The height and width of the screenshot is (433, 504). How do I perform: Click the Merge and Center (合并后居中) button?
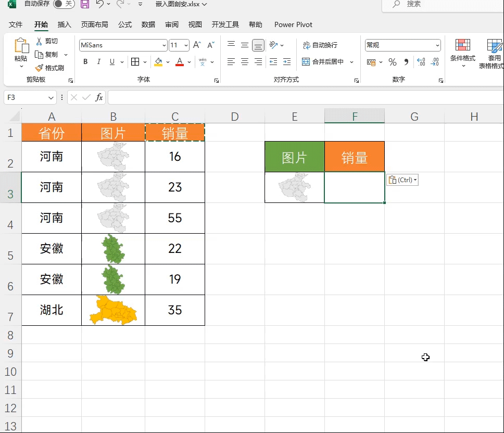pyautogui.click(x=323, y=62)
